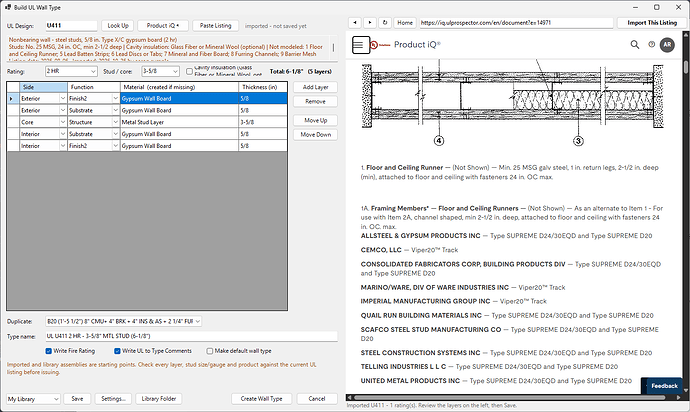Click the Build UL Wall Type window icon

pos(7,7)
